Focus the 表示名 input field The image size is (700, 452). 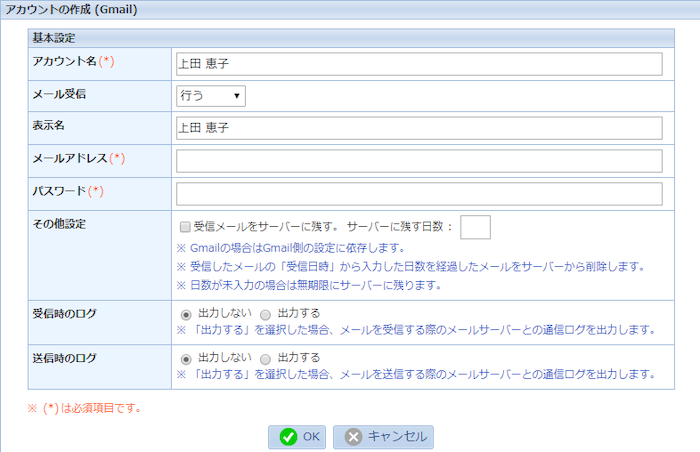point(418,128)
